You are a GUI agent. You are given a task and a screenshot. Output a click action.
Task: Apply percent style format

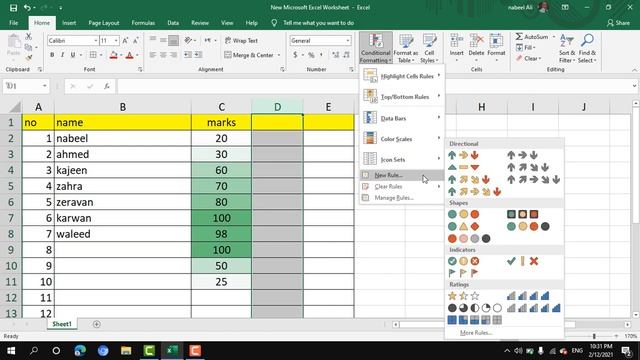[x=311, y=55]
